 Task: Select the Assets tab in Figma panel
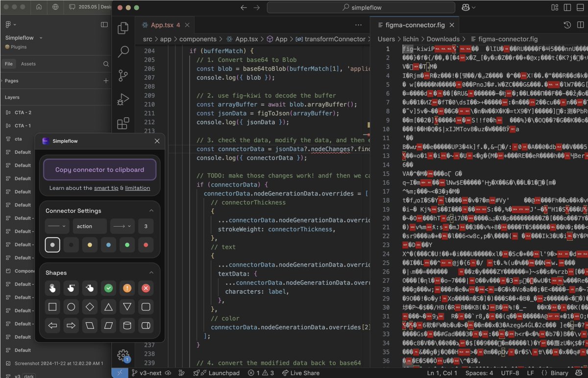click(x=28, y=64)
